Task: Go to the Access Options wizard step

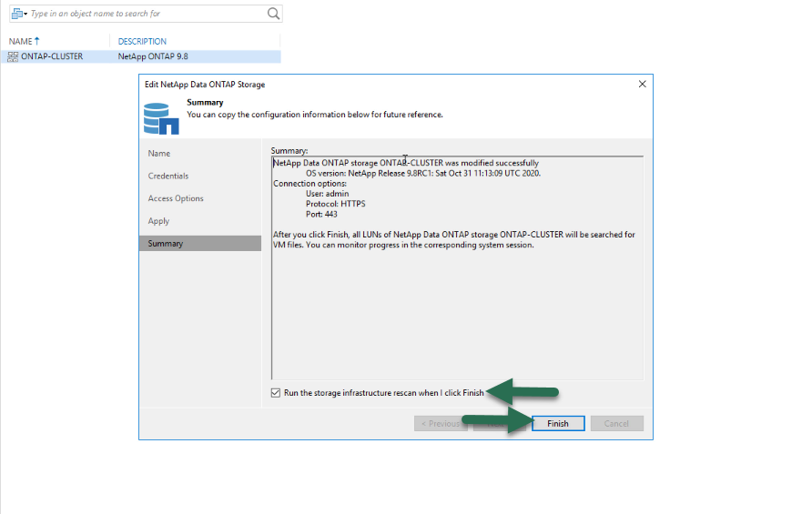Action: (x=176, y=198)
